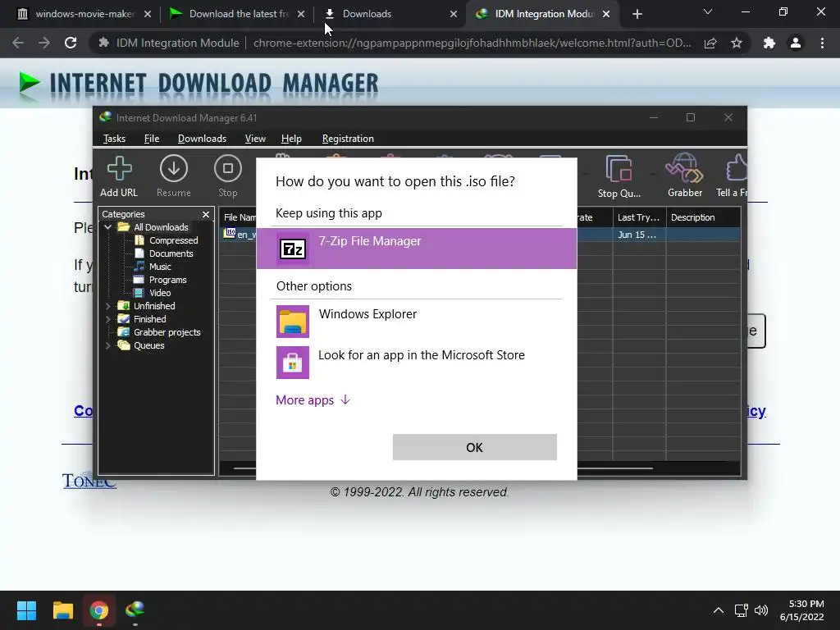Viewport: 840px width, 630px height.
Task: Show hidden icons in system tray
Action: coord(719,610)
